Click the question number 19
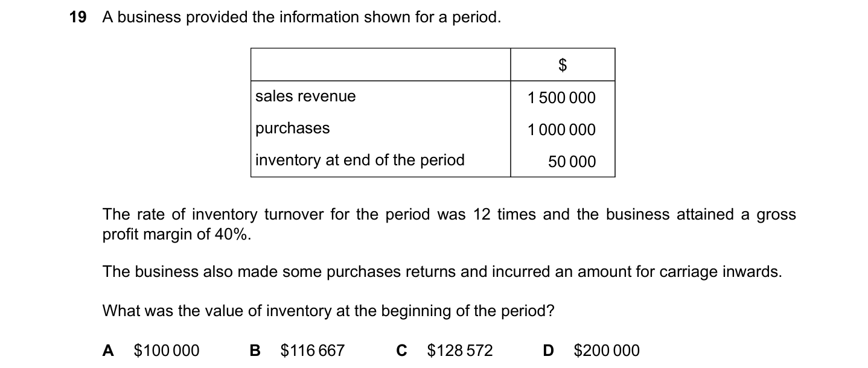This screenshot has width=868, height=368. [78, 17]
